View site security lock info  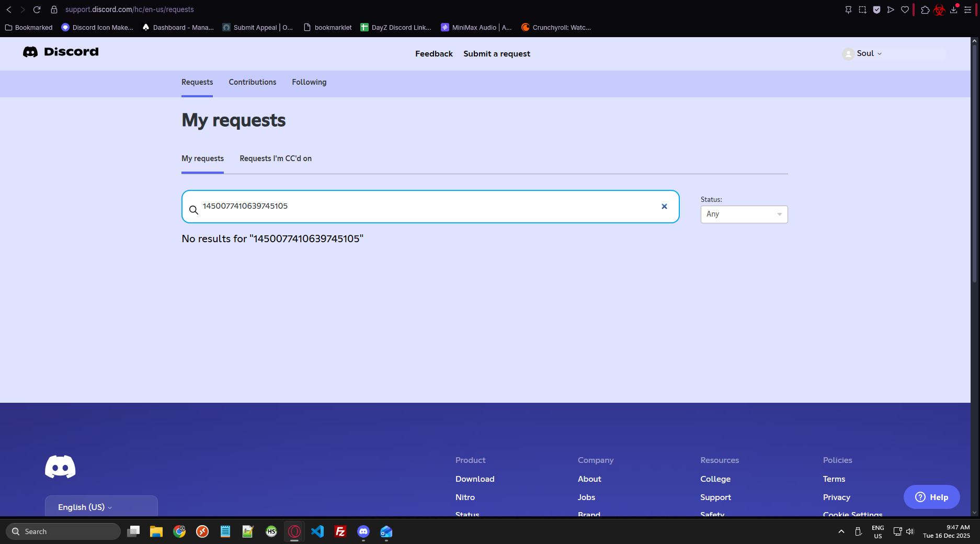pos(54,9)
